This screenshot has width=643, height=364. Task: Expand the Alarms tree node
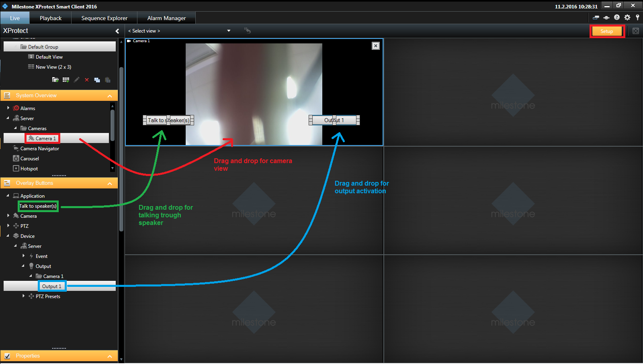tap(8, 108)
